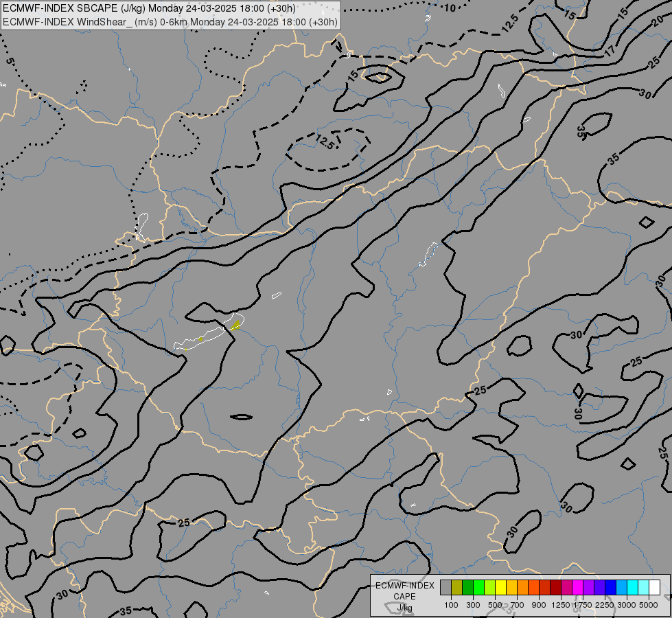This screenshot has height=618, width=672.
Task: Click the legend value 5000
Action: coord(649,605)
